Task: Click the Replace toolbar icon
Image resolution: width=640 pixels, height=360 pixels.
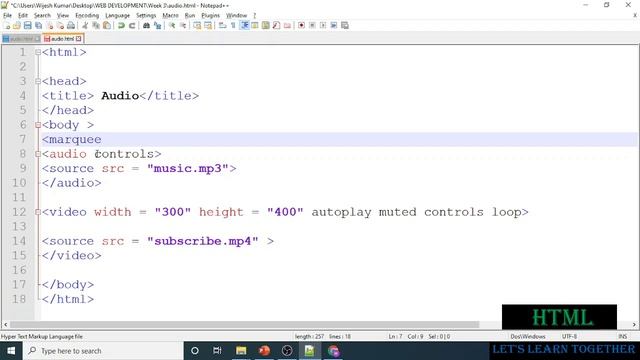Action: pos(157,25)
